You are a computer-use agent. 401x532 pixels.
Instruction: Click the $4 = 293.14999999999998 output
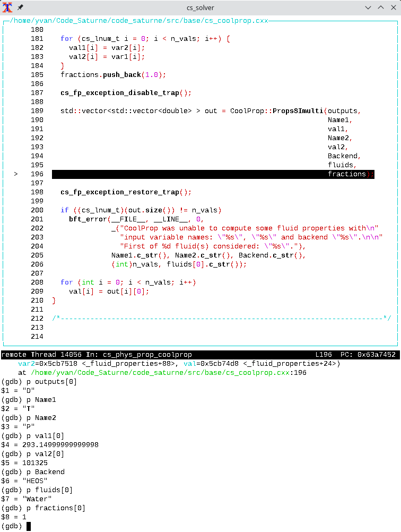click(x=50, y=444)
